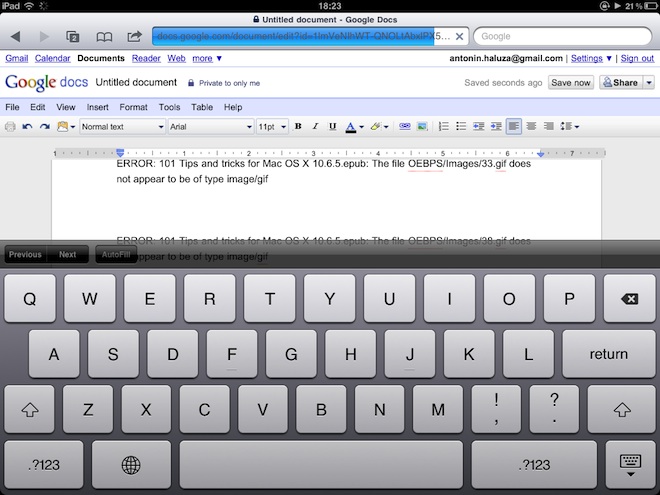The width and height of the screenshot is (660, 495).
Task: Click the Save now button
Action: (571, 83)
